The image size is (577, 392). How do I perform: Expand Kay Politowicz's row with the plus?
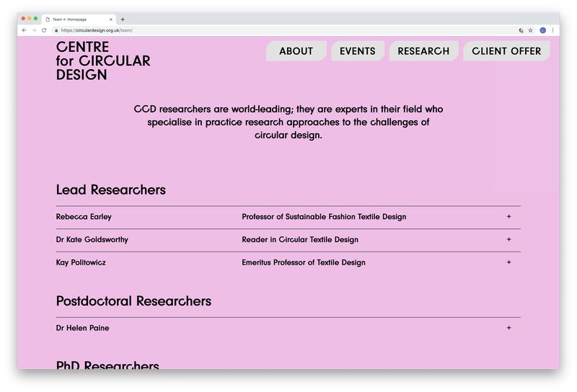coord(509,262)
